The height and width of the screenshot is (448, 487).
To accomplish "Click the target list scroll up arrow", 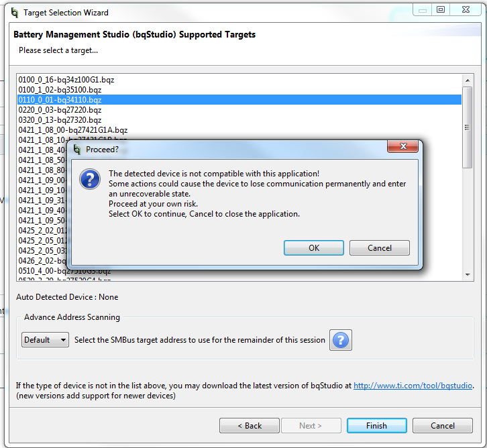I will click(x=468, y=80).
